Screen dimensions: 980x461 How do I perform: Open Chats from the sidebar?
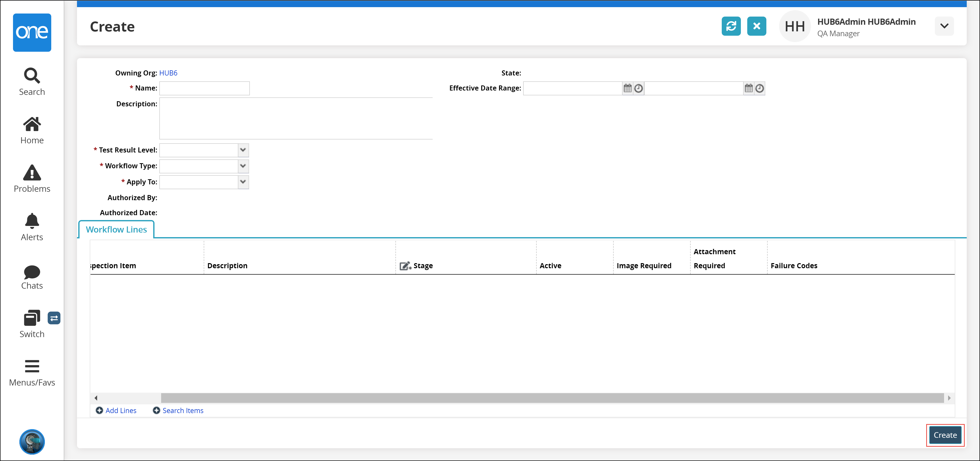coord(32,277)
